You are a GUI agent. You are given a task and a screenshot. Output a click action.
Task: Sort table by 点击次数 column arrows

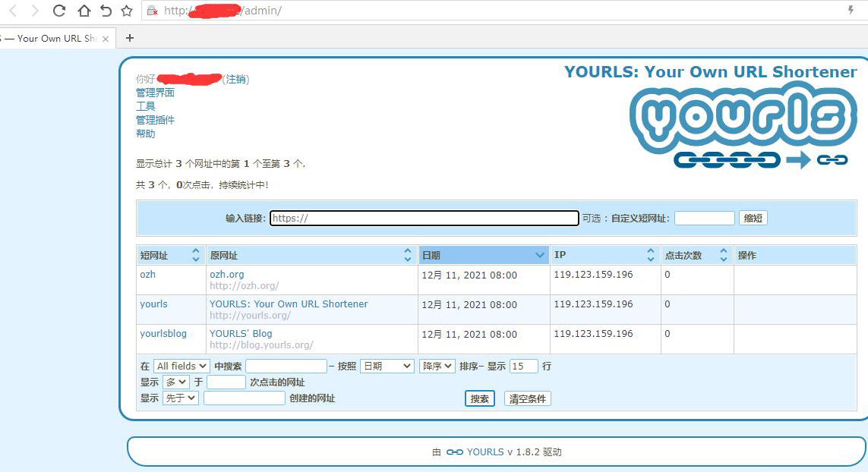click(723, 255)
